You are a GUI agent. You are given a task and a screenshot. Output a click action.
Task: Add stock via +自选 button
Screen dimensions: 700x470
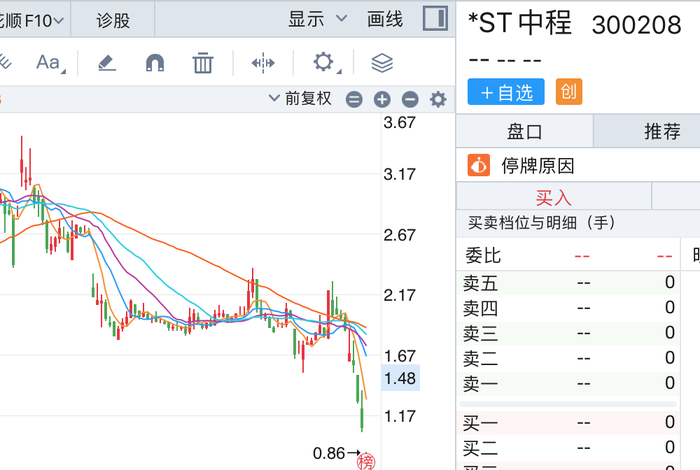[x=506, y=92]
